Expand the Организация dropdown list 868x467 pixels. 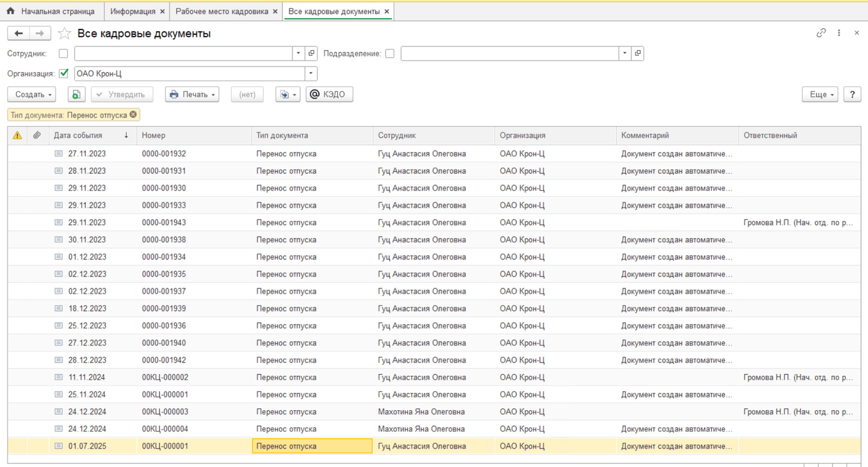point(311,73)
